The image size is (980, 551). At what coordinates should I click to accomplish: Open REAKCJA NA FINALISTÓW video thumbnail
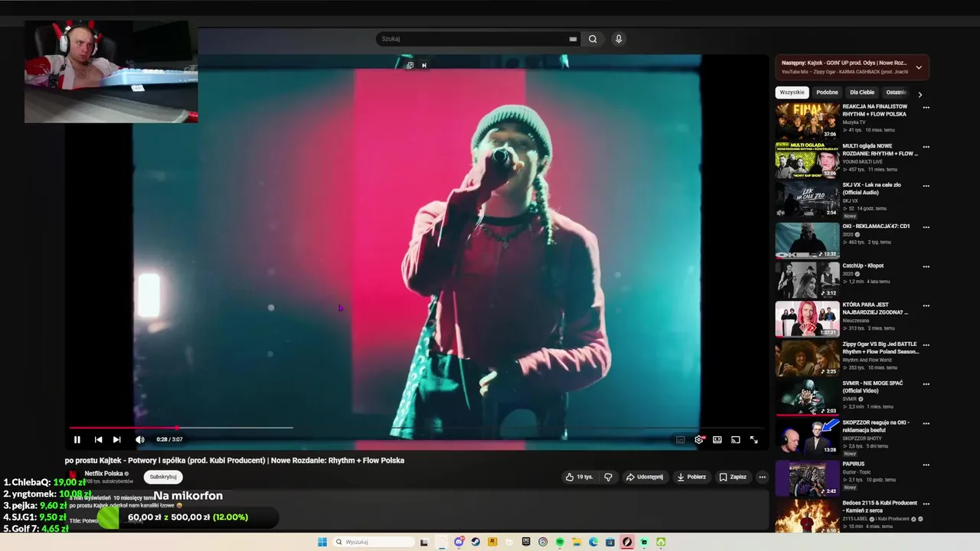pos(807,121)
